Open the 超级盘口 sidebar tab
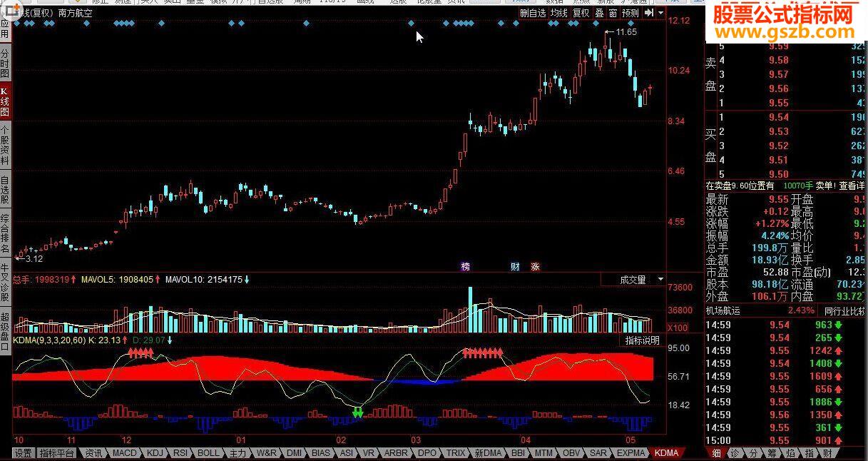The width and height of the screenshot is (868, 461). (5, 332)
